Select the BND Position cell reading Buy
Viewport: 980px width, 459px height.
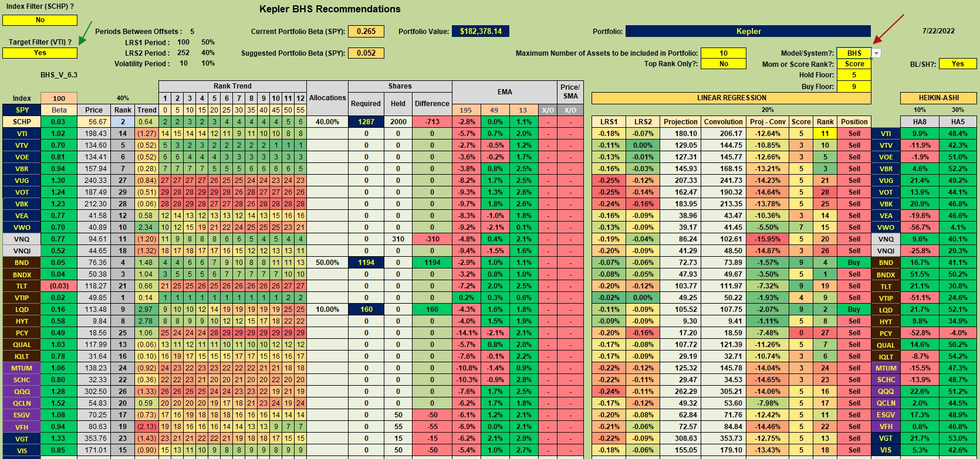click(854, 263)
